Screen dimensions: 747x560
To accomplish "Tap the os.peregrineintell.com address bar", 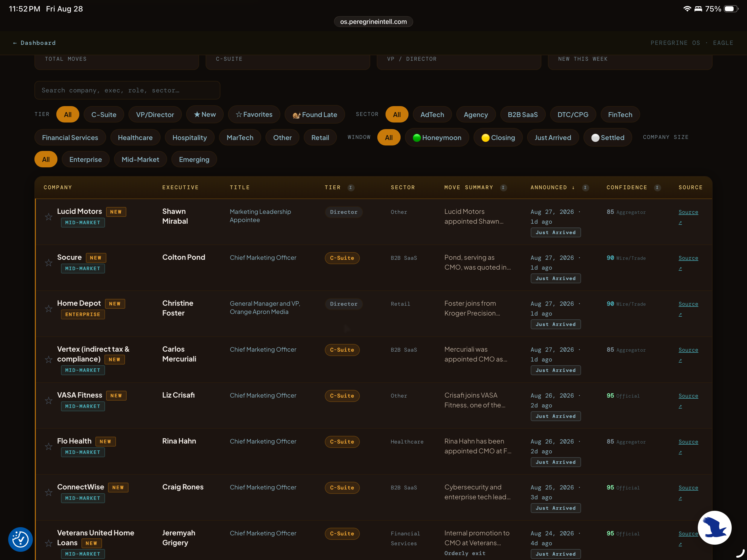I will (373, 22).
